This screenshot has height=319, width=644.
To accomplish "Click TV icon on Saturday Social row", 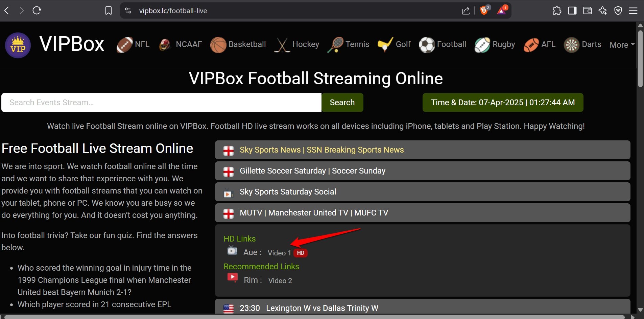I will (x=229, y=193).
